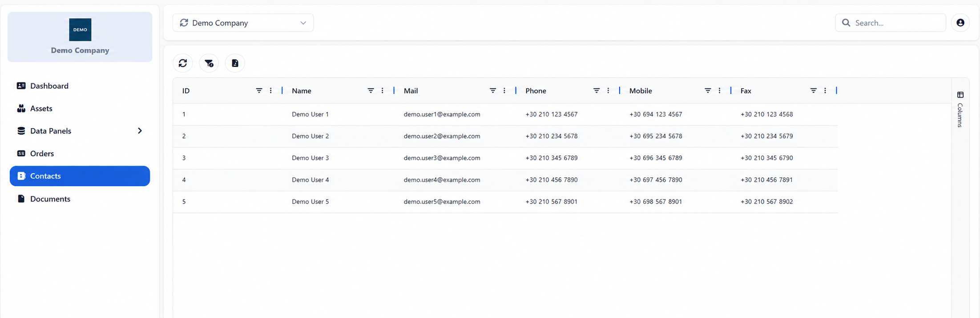Go to Dashboard in the sidebar
The image size is (980, 318).
pos(80,86)
